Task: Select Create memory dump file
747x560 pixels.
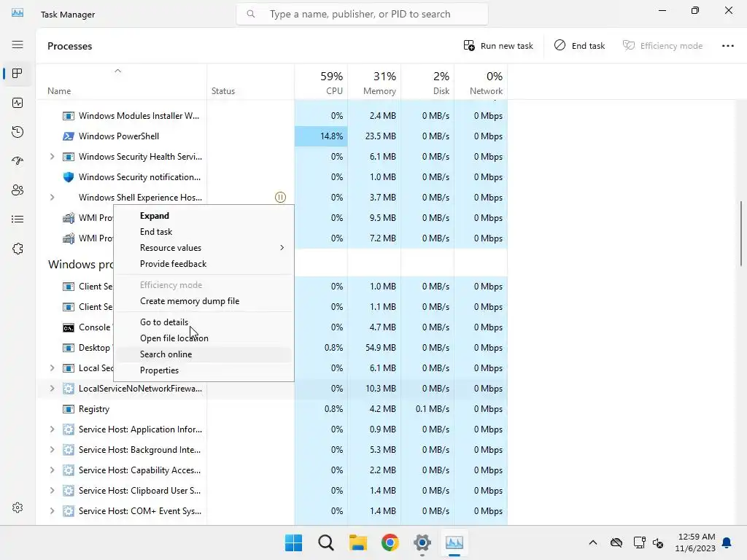Action: [x=204, y=301]
